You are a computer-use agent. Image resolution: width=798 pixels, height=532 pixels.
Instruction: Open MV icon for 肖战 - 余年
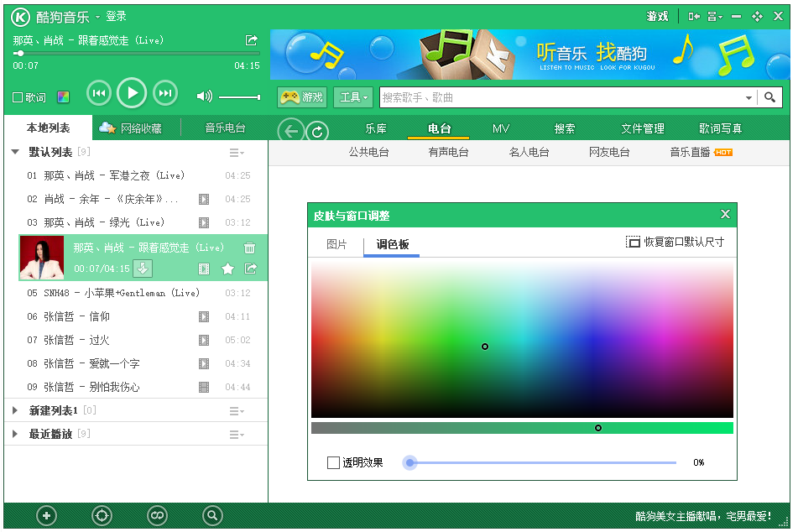204,199
